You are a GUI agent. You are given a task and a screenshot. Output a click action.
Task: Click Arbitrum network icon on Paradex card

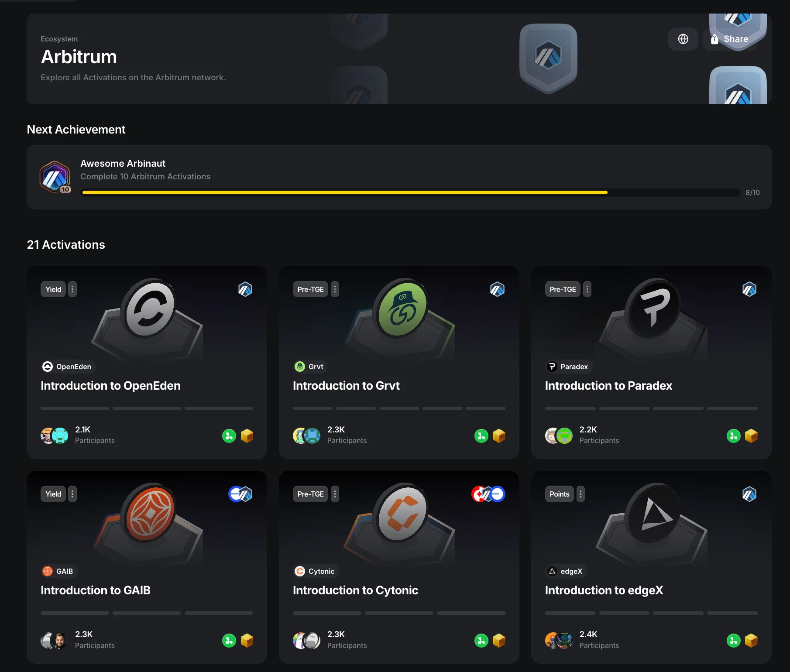(x=749, y=289)
